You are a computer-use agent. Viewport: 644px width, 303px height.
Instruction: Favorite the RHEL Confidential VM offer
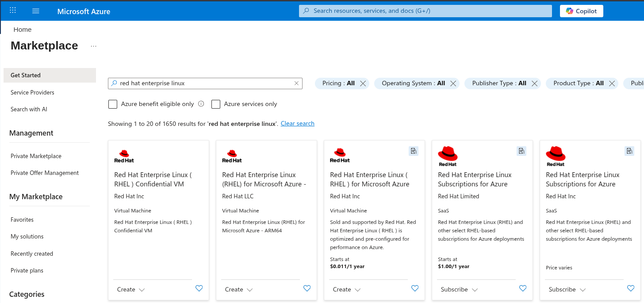[x=199, y=288]
